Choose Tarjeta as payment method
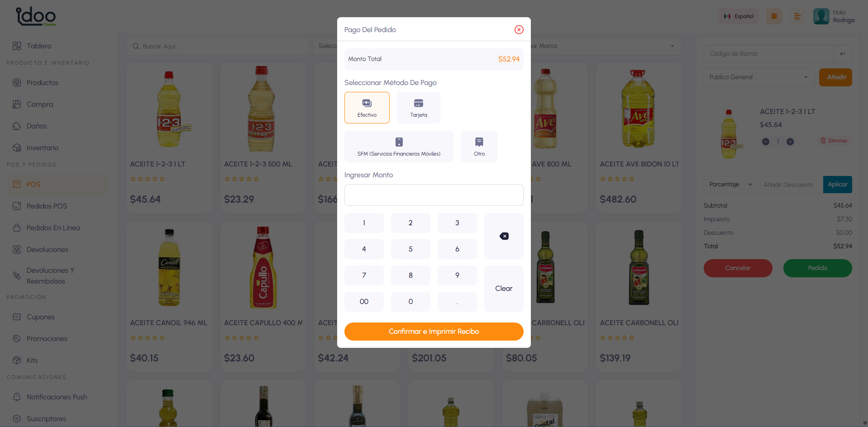 tap(418, 108)
